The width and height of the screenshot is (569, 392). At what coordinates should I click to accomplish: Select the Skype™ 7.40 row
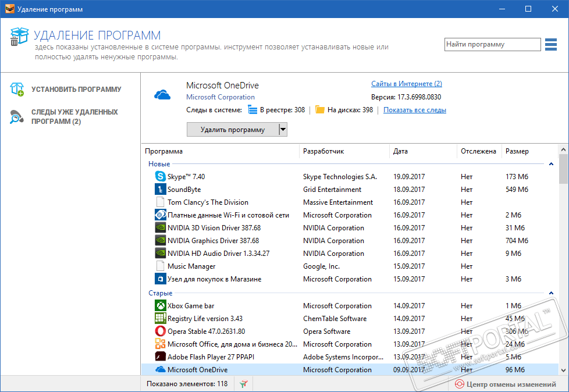click(350, 177)
